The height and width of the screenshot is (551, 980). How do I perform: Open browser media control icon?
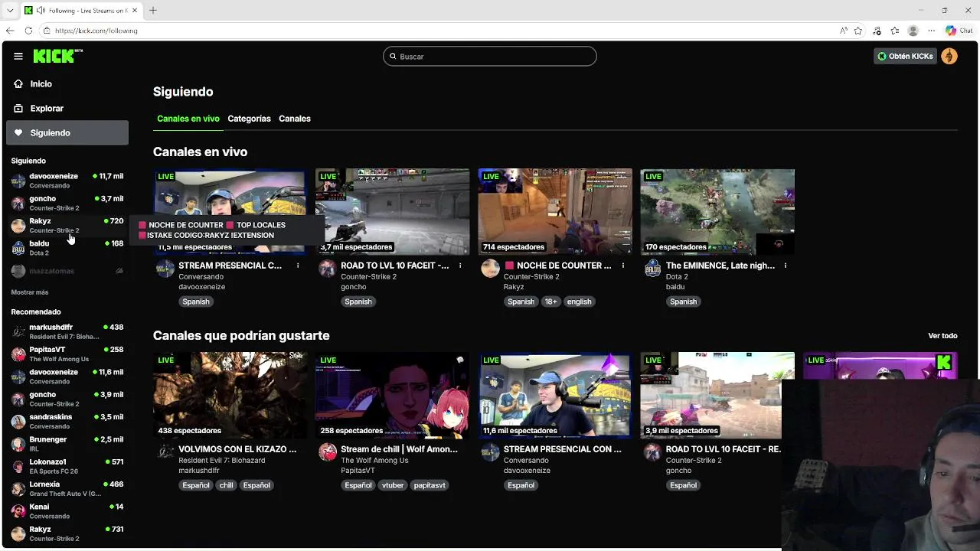click(x=877, y=31)
